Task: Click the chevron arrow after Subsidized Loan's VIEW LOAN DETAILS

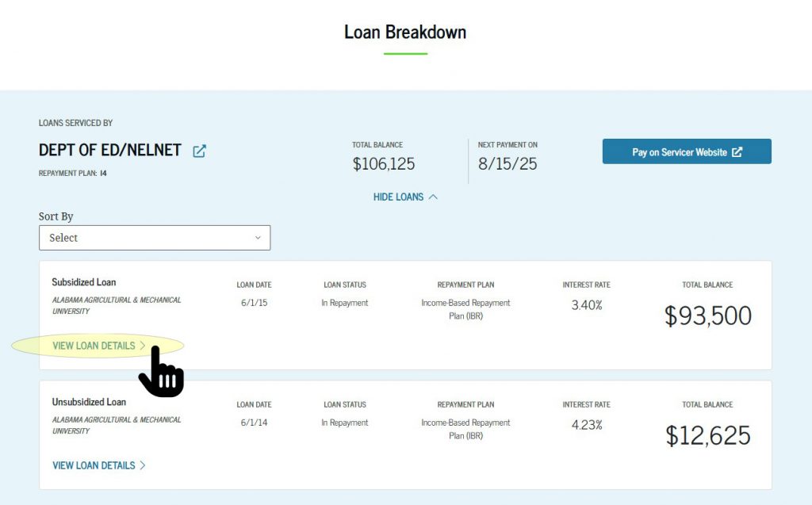Action: coord(144,346)
